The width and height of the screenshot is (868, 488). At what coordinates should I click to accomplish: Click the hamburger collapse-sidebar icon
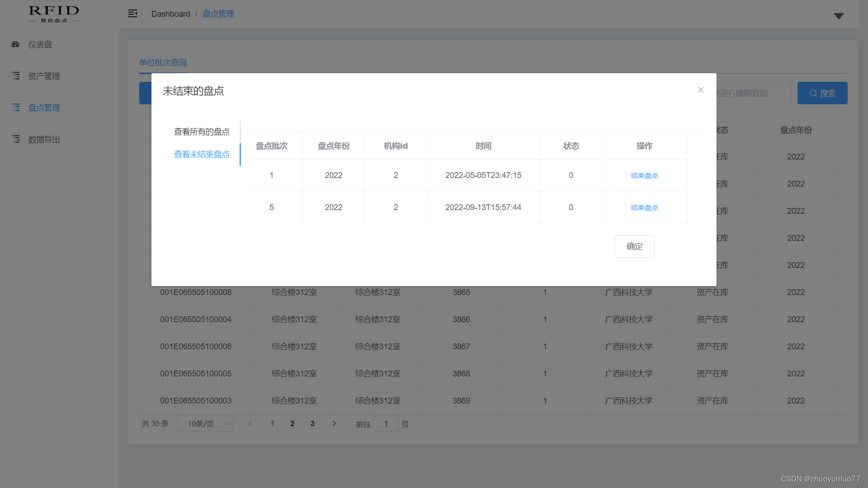click(132, 14)
